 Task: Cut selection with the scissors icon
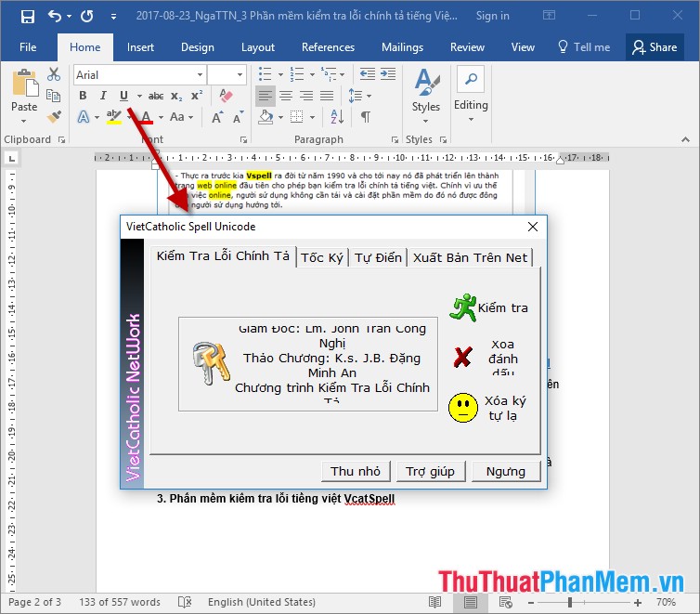tap(54, 74)
